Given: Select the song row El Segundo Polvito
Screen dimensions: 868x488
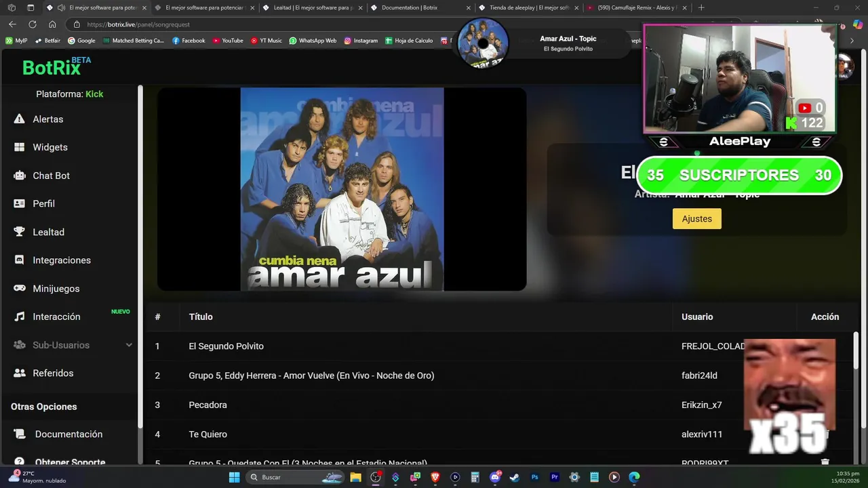Looking at the screenshot, I should [x=500, y=346].
